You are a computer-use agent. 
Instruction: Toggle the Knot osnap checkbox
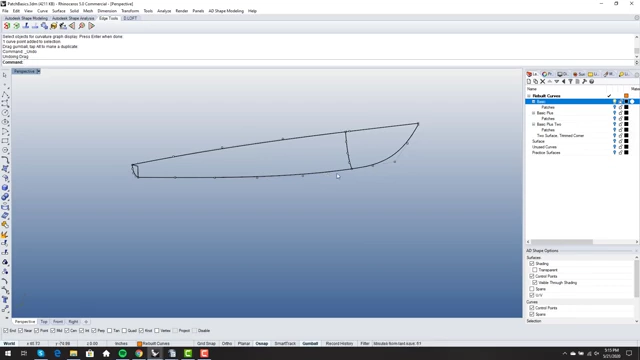coord(141,331)
